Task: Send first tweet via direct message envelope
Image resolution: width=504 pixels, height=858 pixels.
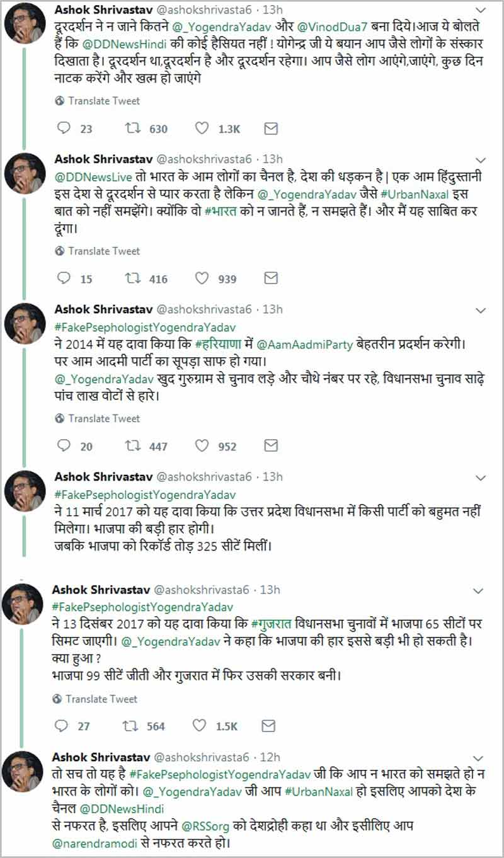Action: coord(270,129)
